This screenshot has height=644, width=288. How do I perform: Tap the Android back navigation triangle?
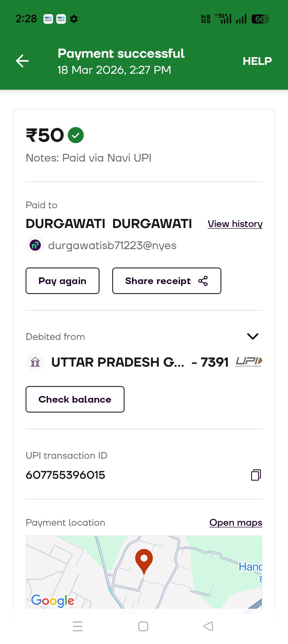pos(208,626)
